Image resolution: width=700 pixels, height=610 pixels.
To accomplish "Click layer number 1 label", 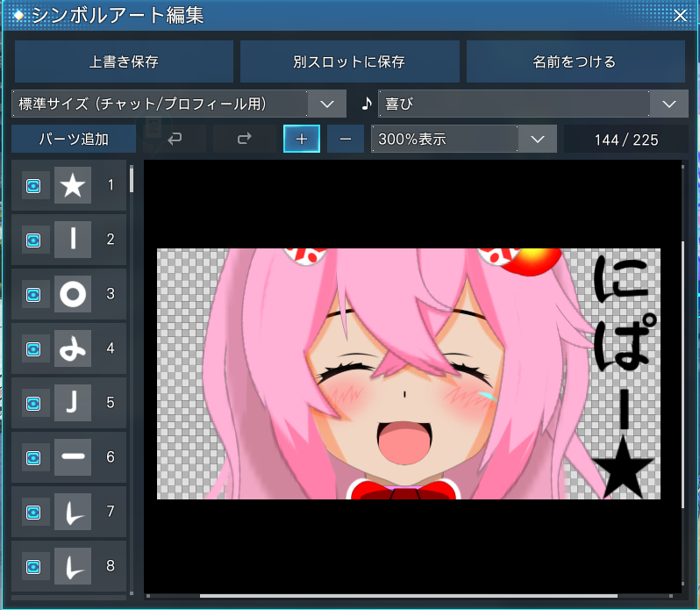I will click(111, 185).
